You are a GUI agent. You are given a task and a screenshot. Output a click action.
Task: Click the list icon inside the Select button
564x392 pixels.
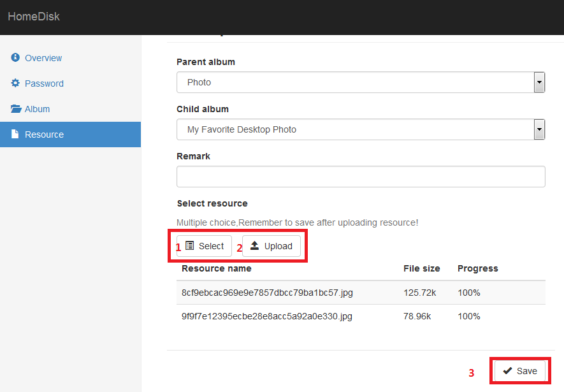point(191,246)
